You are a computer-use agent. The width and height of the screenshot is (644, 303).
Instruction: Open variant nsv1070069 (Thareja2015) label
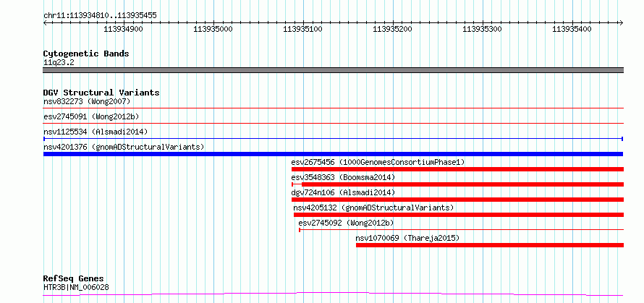(x=407, y=238)
